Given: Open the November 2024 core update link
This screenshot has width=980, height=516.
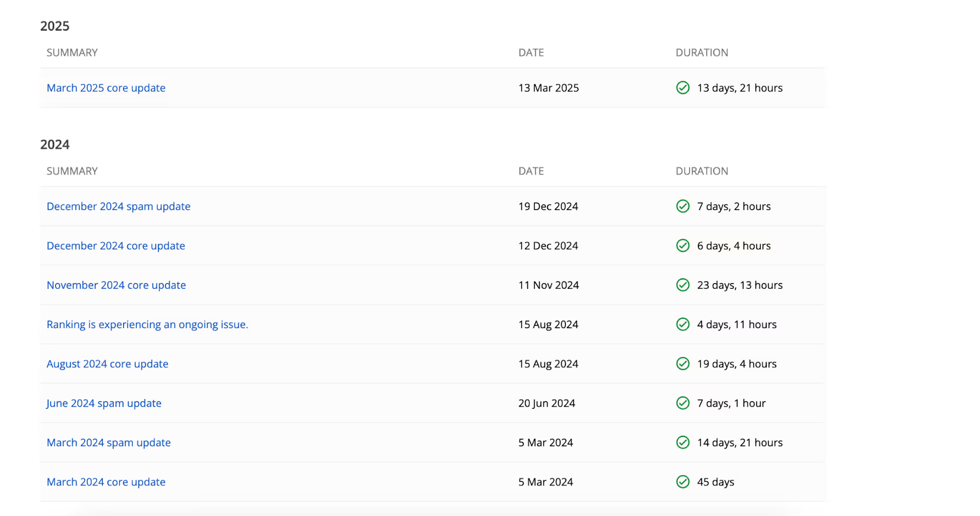Looking at the screenshot, I should pos(116,285).
